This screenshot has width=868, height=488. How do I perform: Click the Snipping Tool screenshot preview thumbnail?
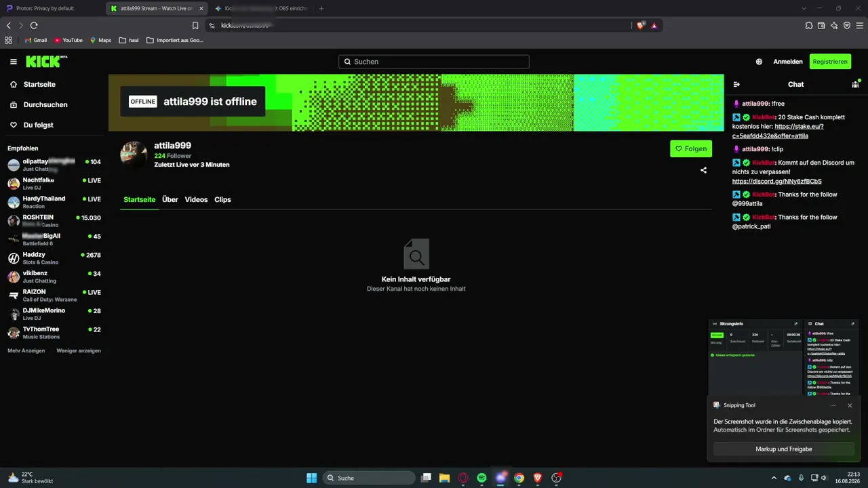point(784,357)
